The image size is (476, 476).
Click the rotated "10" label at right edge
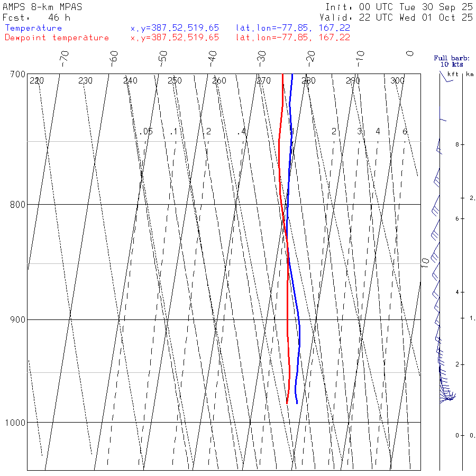click(x=426, y=263)
